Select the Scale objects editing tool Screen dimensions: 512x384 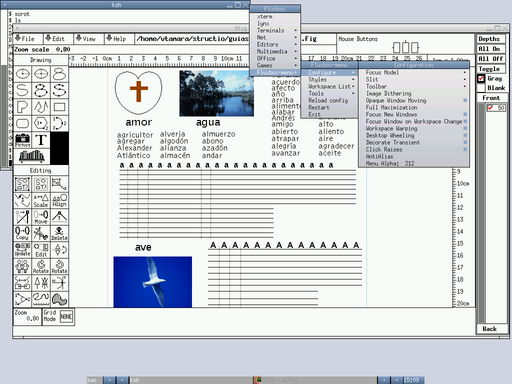click(41, 200)
